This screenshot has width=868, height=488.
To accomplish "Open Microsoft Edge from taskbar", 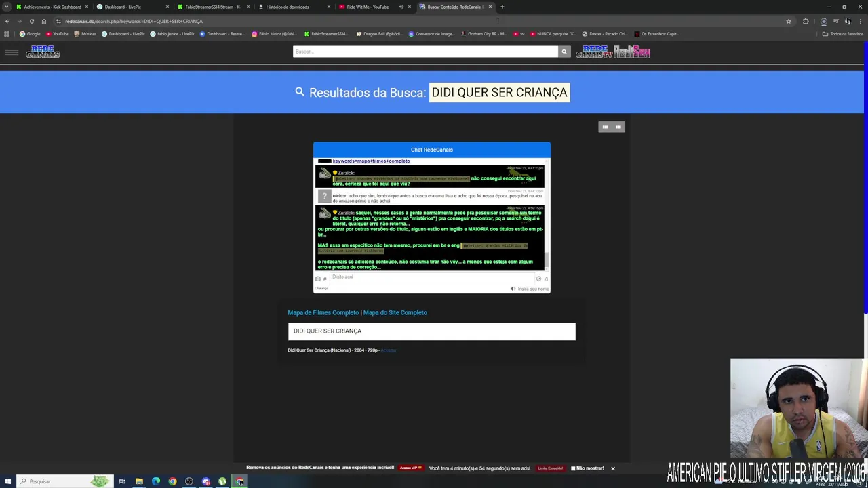I will pyautogui.click(x=156, y=481).
